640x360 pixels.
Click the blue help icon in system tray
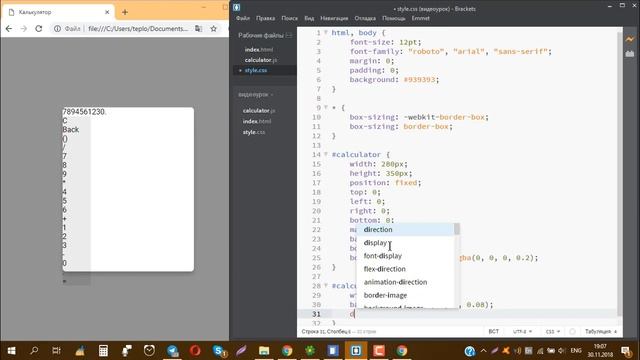(x=470, y=351)
